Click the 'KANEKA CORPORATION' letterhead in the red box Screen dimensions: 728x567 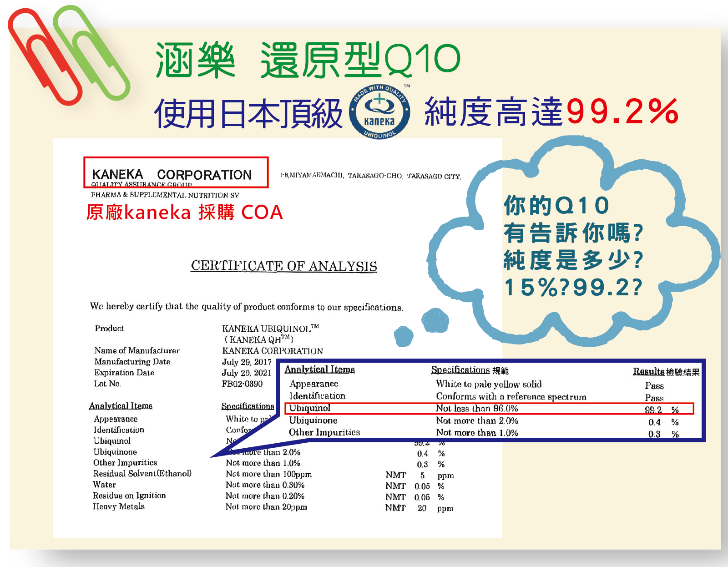click(x=172, y=175)
